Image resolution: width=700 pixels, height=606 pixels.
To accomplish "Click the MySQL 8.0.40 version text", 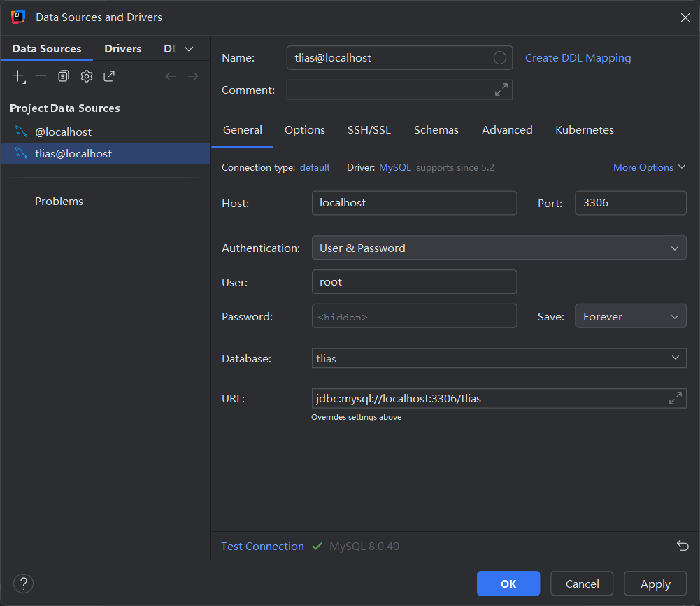I will (364, 546).
